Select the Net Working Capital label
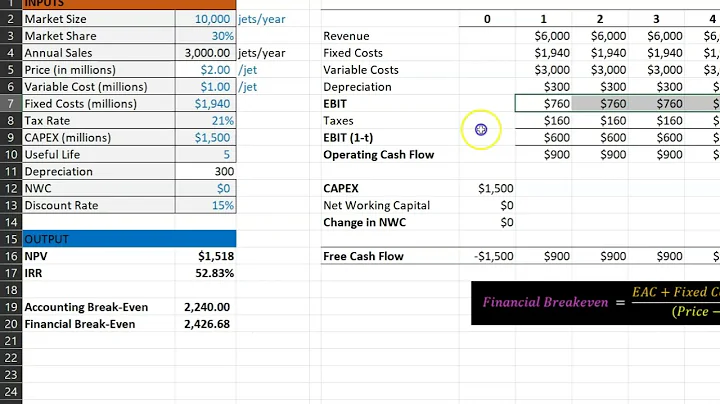This screenshot has width=720, height=404. pos(377,206)
